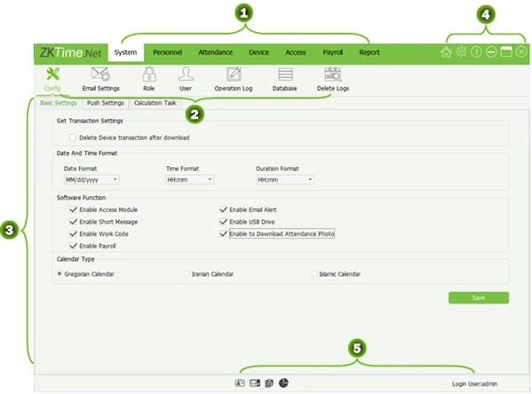The width and height of the screenshot is (532, 394).
Task: Toggle Delete Device transaction after download
Action: (73, 138)
